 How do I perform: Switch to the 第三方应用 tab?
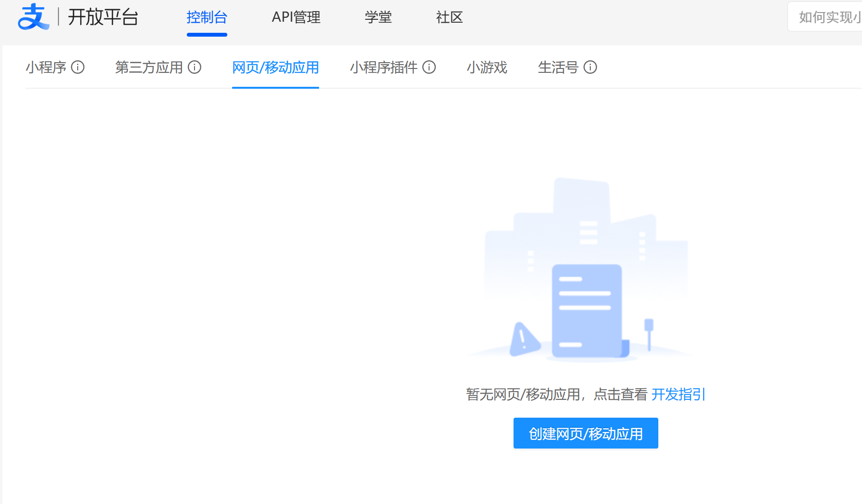tap(149, 67)
